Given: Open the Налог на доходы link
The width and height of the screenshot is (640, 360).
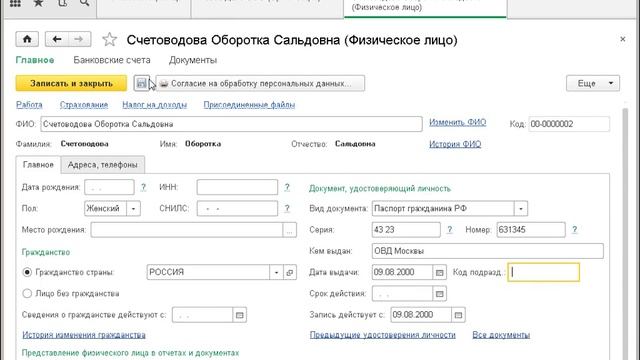Looking at the screenshot, I should 155,105.
